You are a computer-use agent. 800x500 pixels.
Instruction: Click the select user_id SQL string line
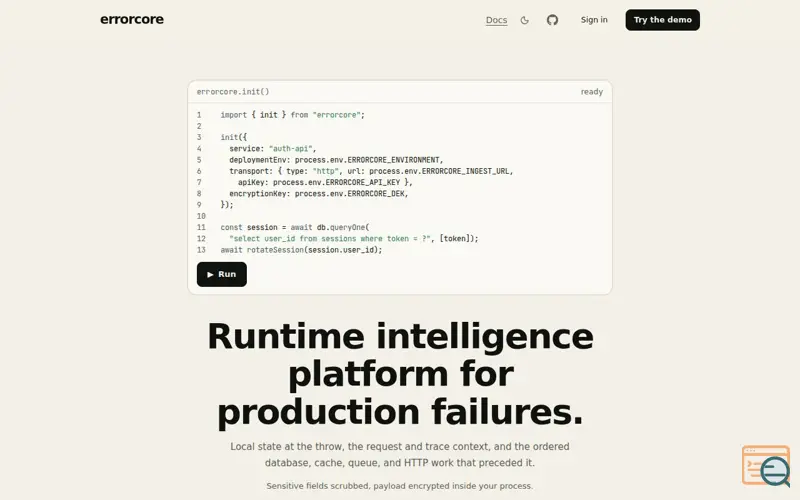point(354,238)
